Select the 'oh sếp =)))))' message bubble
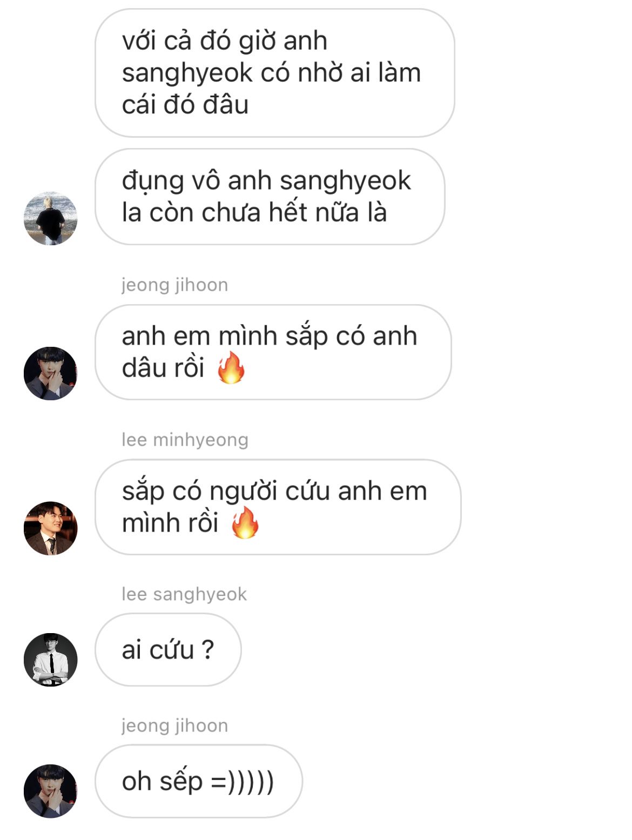Viewport: 632px width, 840px height. tap(199, 781)
